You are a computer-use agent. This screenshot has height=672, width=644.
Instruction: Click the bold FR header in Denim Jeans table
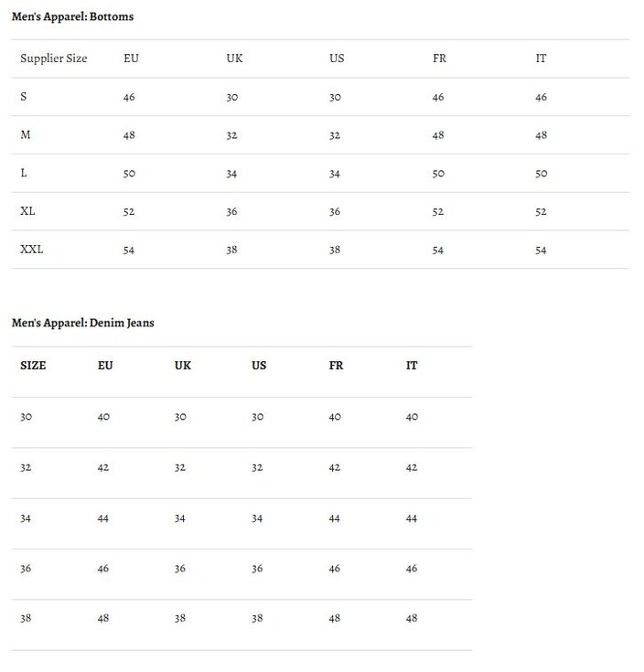pyautogui.click(x=336, y=366)
